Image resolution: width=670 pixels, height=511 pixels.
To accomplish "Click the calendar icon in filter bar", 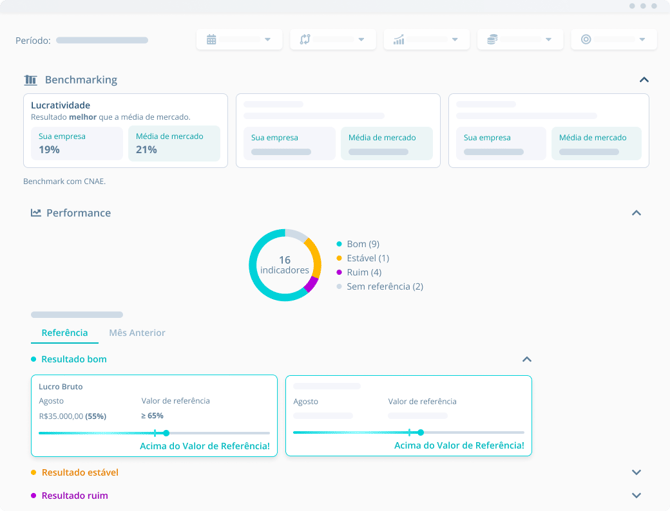I will (x=211, y=40).
